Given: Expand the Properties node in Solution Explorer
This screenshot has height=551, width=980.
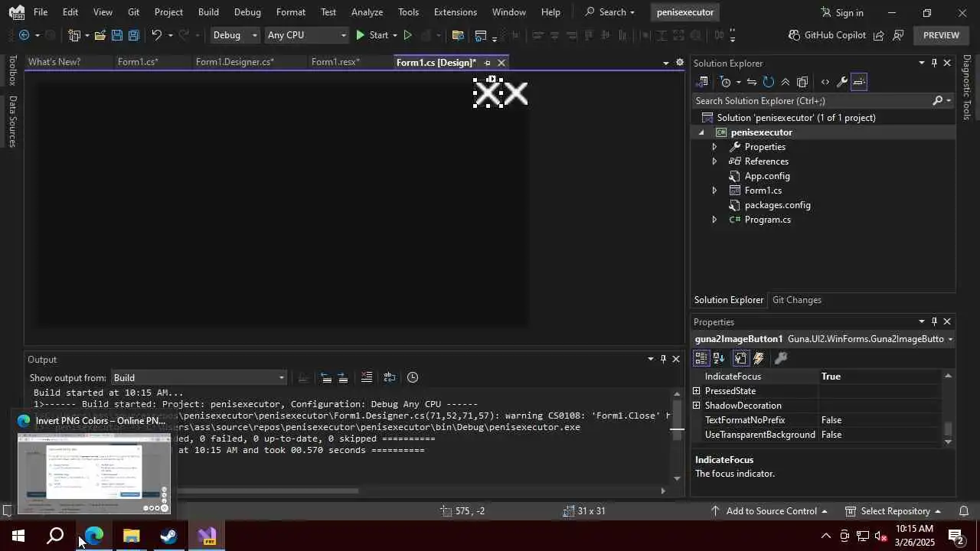Looking at the screenshot, I should [714, 147].
